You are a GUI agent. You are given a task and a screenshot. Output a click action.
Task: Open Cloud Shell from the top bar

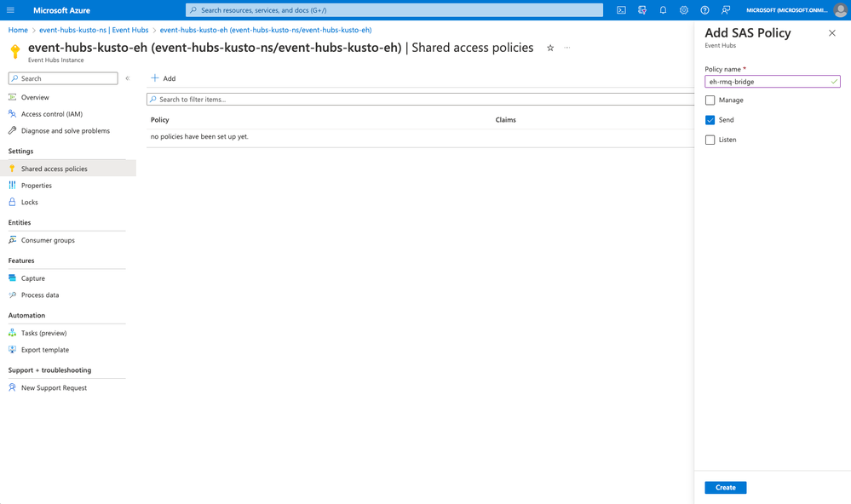pyautogui.click(x=621, y=10)
